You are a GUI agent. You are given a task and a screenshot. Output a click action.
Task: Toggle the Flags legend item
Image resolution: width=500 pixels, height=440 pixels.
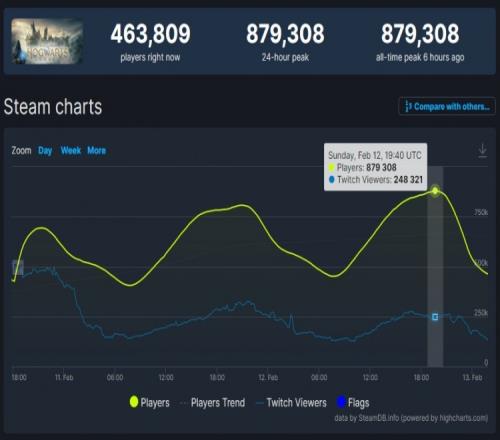(x=353, y=402)
